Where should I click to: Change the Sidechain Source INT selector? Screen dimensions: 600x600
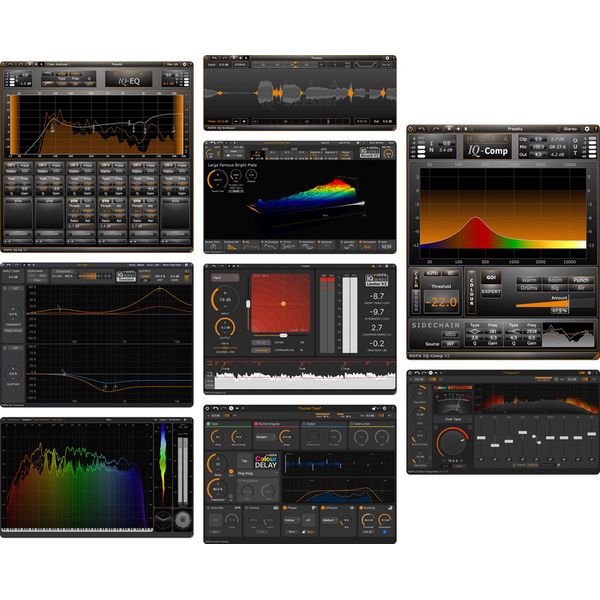[450, 344]
